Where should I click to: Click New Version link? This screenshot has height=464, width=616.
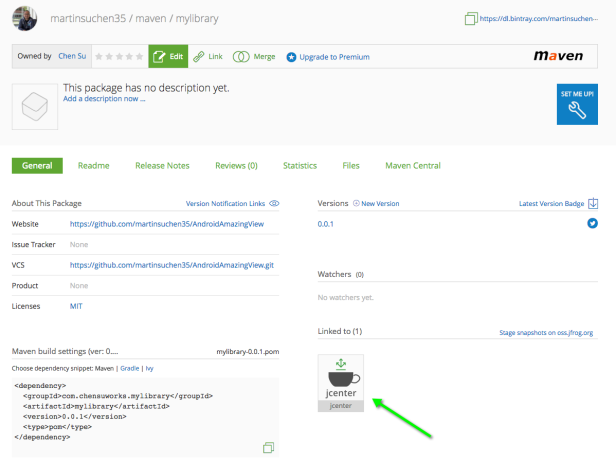pos(380,204)
